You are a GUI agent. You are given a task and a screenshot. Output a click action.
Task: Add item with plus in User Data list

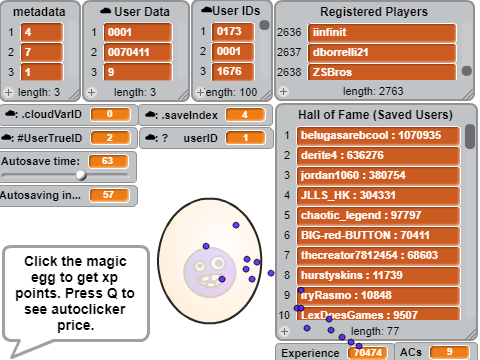tap(91, 92)
